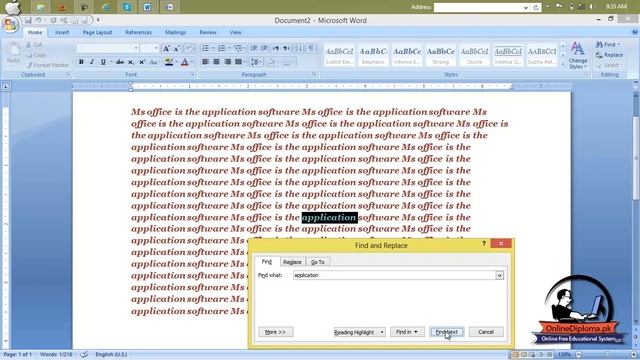Toggle Show/Hide paragraph marks
Screen dimensions: 640x360
311,49
